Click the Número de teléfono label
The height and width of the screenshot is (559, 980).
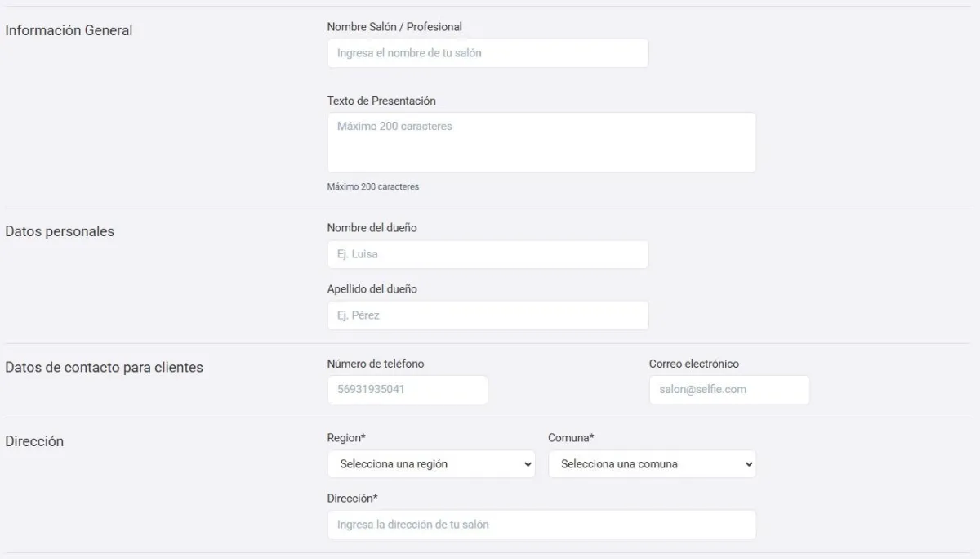click(376, 364)
